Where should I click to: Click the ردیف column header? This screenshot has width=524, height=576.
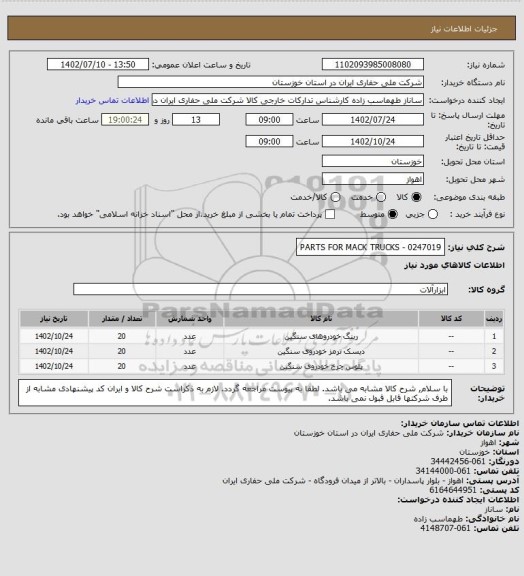click(494, 319)
